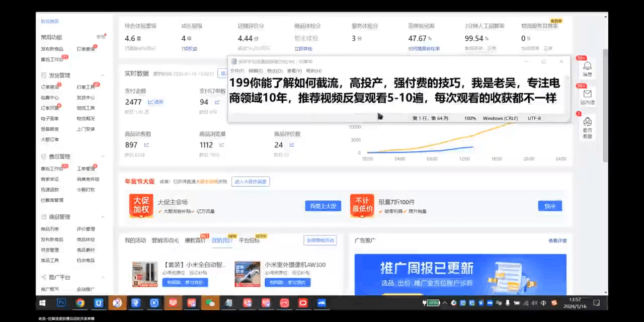The width and height of the screenshot is (644, 322).
Task: Click the 商品管理 section icon in sidebar
Action: tap(44, 217)
